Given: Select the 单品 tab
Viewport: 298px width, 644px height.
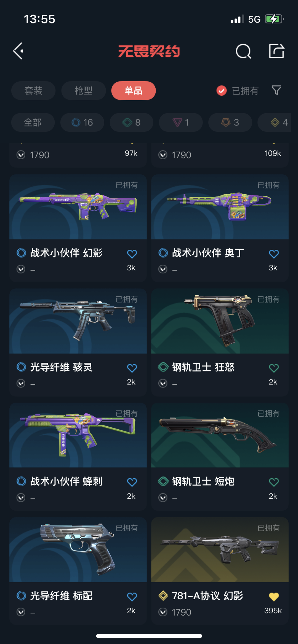Looking at the screenshot, I should point(134,90).
